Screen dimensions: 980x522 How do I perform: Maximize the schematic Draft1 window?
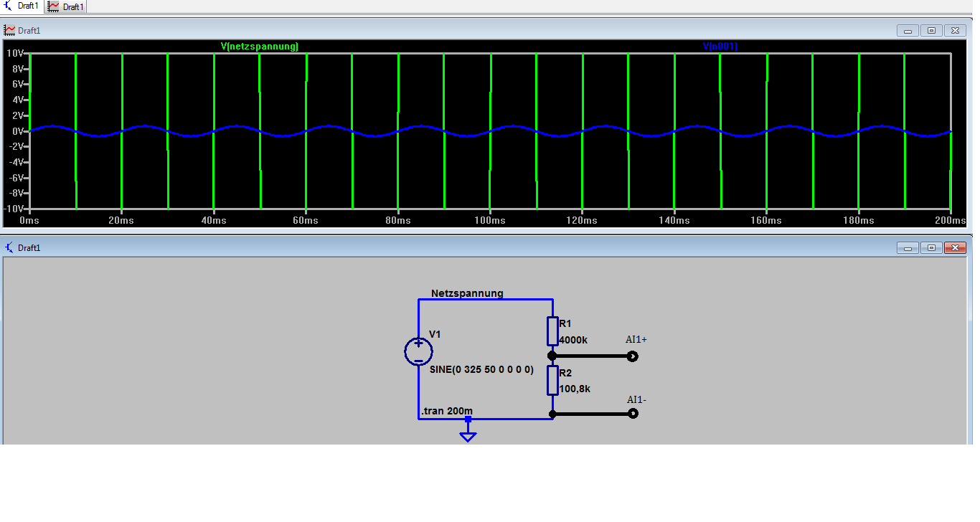pyautogui.click(x=931, y=247)
